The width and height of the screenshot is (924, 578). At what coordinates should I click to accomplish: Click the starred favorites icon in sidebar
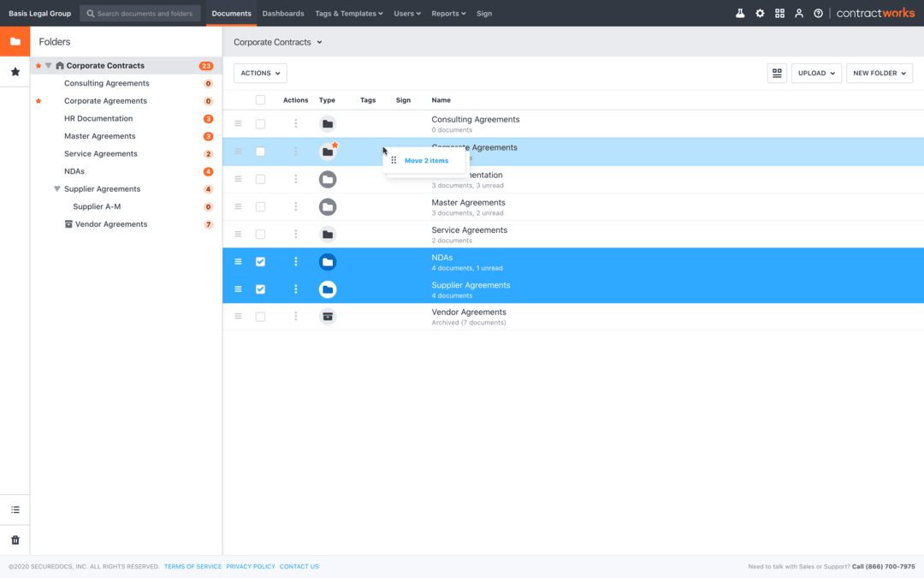[15, 72]
